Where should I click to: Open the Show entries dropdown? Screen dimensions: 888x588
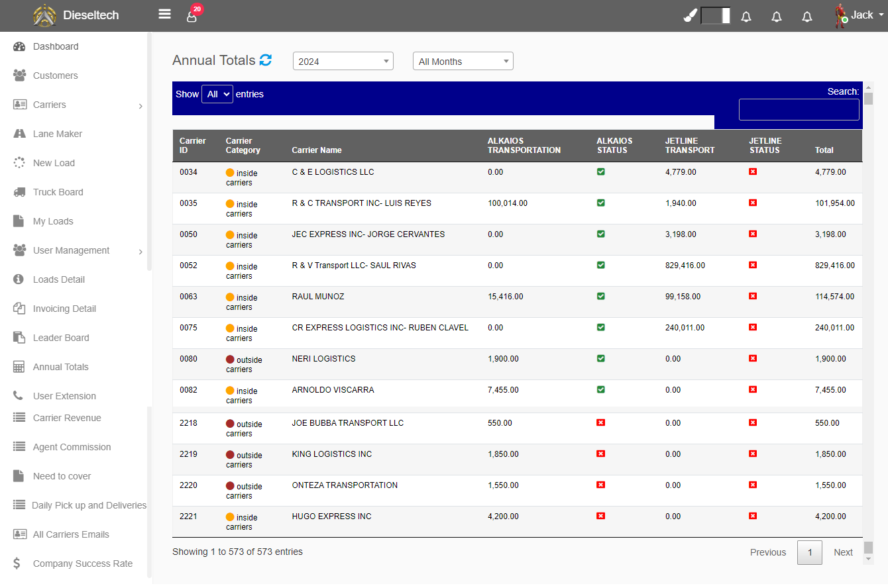(x=217, y=94)
